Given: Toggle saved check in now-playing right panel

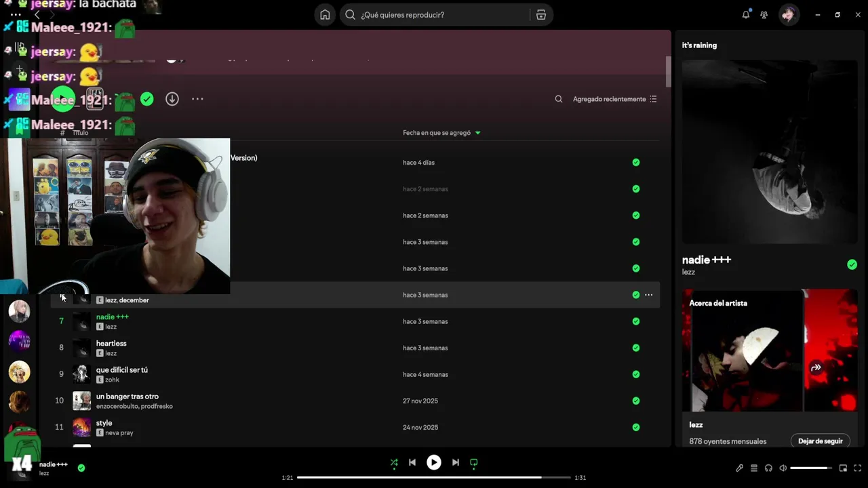Looking at the screenshot, I should pyautogui.click(x=852, y=264).
